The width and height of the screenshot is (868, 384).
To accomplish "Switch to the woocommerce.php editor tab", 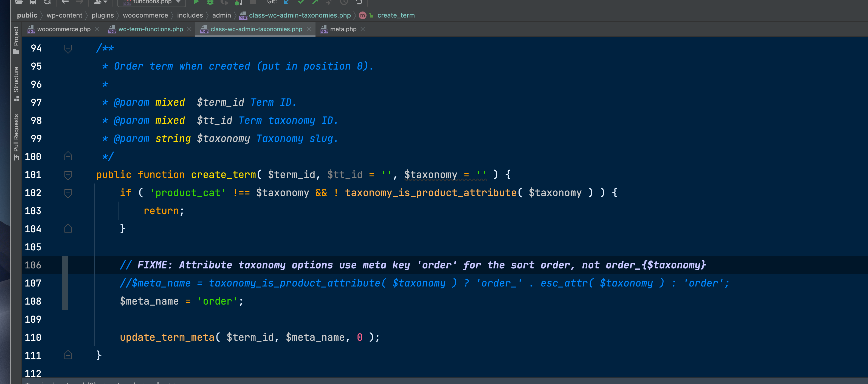I will [x=63, y=29].
